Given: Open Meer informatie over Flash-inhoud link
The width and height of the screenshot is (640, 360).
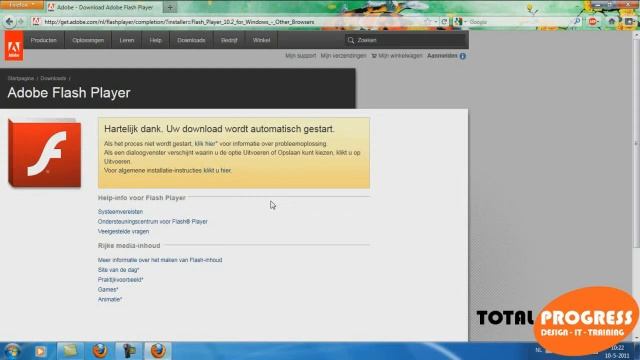Looking at the screenshot, I should [x=160, y=260].
